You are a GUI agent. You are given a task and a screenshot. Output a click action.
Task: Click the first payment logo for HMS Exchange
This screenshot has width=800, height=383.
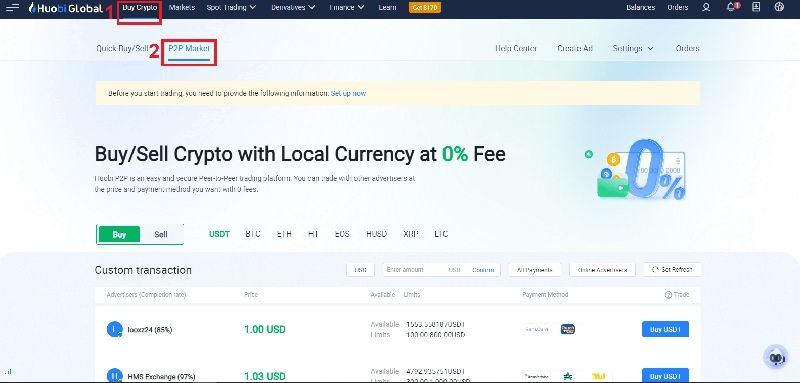[537, 376]
